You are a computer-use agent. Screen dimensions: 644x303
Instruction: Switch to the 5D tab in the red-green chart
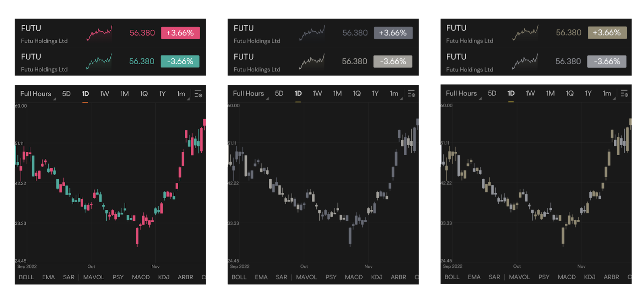click(66, 94)
